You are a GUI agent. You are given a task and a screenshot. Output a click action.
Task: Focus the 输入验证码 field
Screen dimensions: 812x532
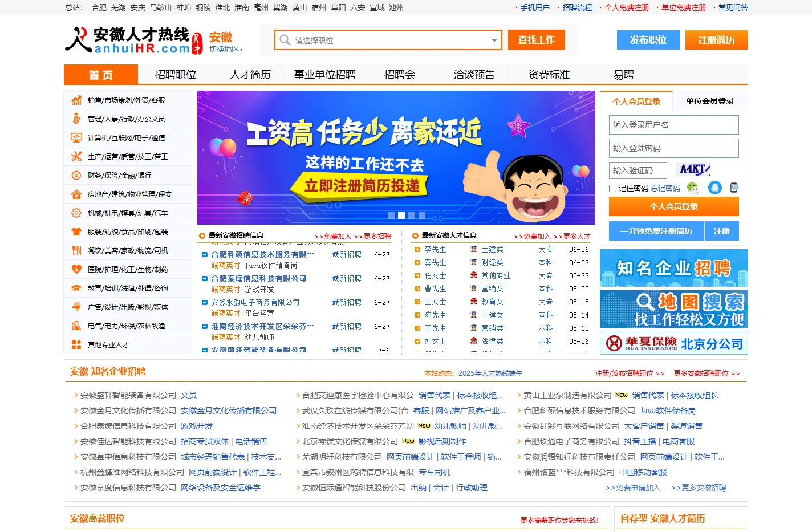click(638, 170)
